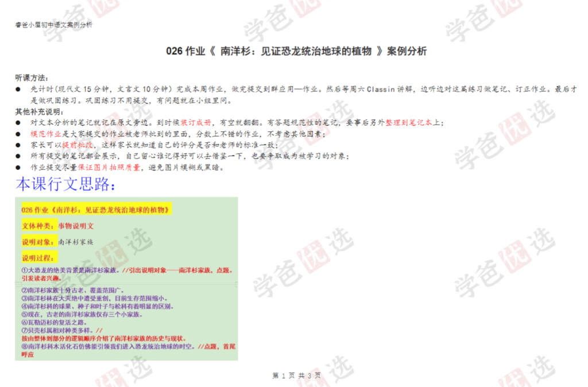
Task: Click the header text 睿爸小屋初中语文案例分析
Action: [x=53, y=25]
